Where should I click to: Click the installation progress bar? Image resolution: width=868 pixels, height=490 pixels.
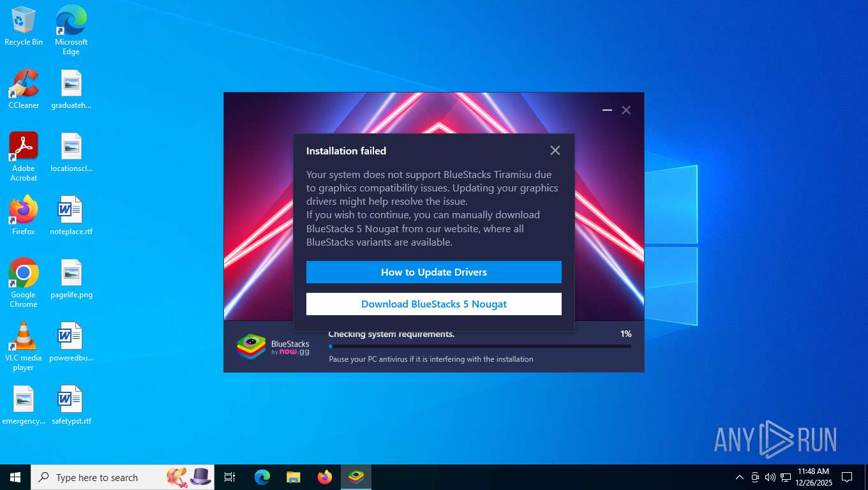click(x=480, y=346)
